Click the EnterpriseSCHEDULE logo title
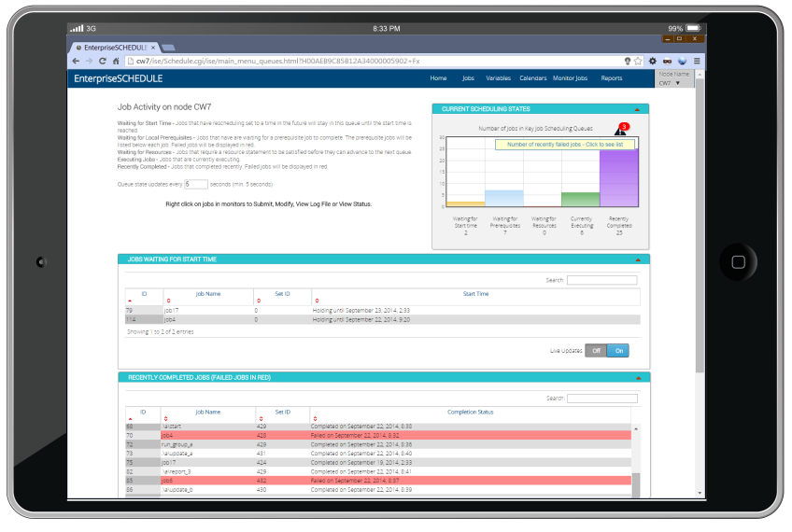 tap(119, 78)
